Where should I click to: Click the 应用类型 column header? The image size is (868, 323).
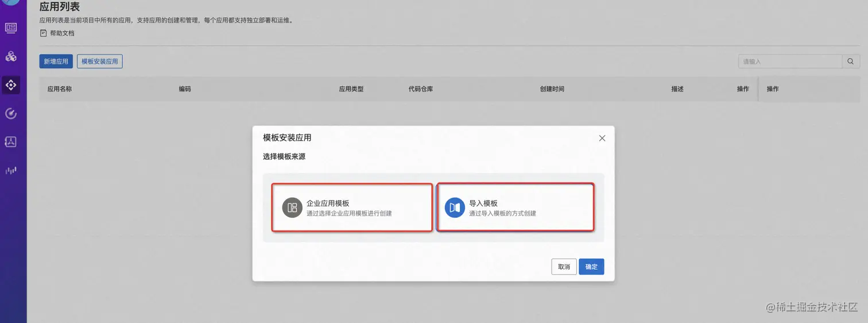351,89
